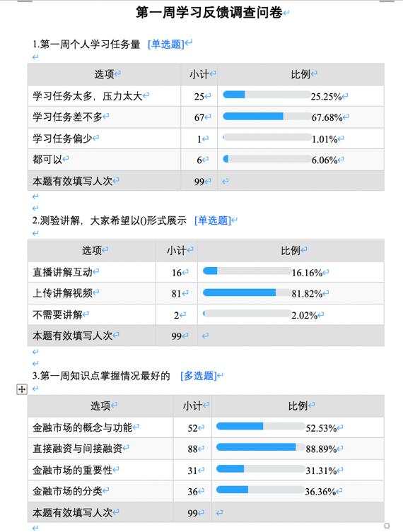403x532 pixels.
Task: Click the 都可以 option cell
Action: (104, 160)
